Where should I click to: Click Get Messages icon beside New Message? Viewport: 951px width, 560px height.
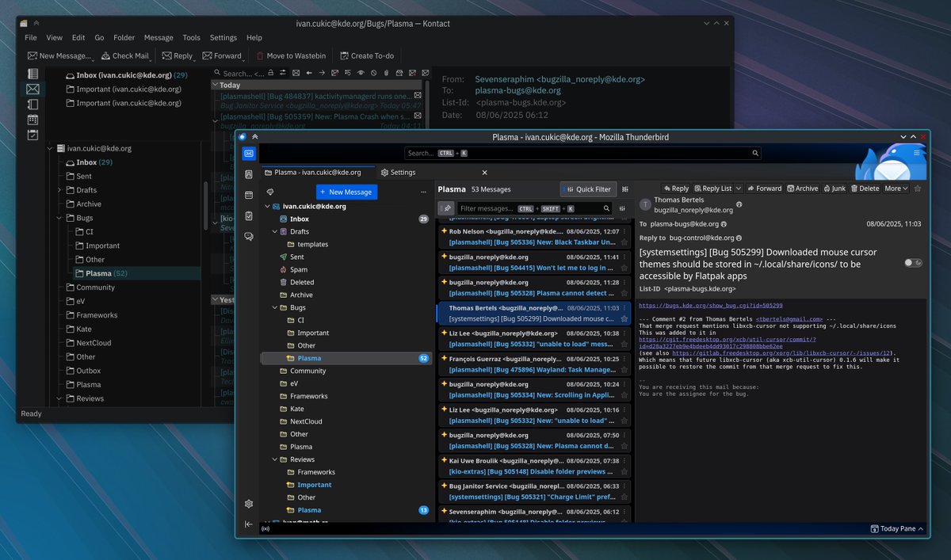pyautogui.click(x=270, y=192)
